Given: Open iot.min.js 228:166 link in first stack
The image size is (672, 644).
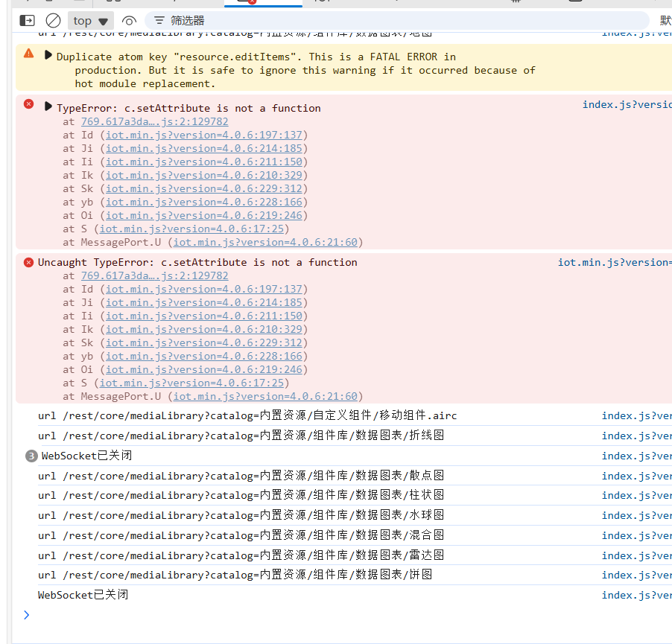Looking at the screenshot, I should tap(204, 202).
